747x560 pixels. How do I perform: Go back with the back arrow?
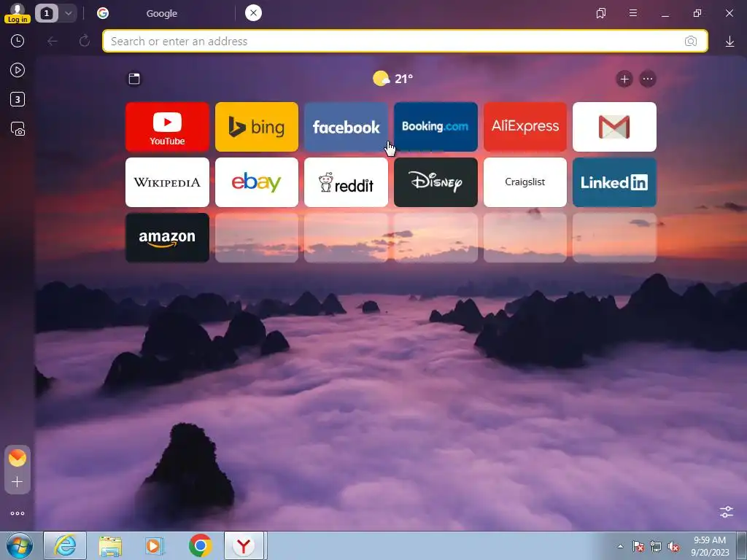[x=53, y=42]
